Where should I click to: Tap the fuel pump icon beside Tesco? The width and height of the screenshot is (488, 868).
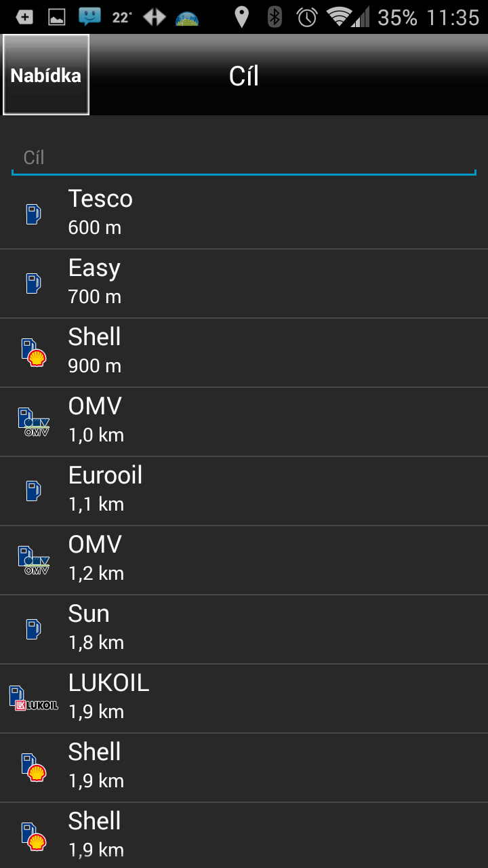(x=33, y=214)
